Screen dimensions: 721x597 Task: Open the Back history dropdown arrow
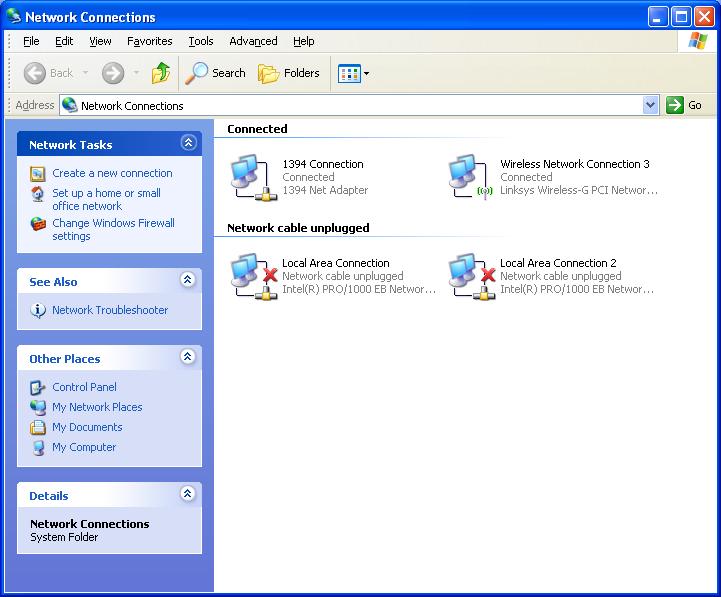pos(85,73)
